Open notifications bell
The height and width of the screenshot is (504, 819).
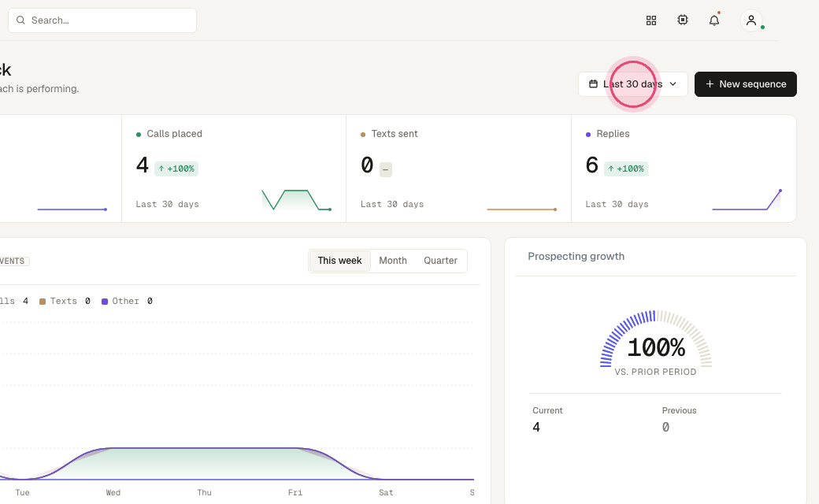click(x=714, y=20)
